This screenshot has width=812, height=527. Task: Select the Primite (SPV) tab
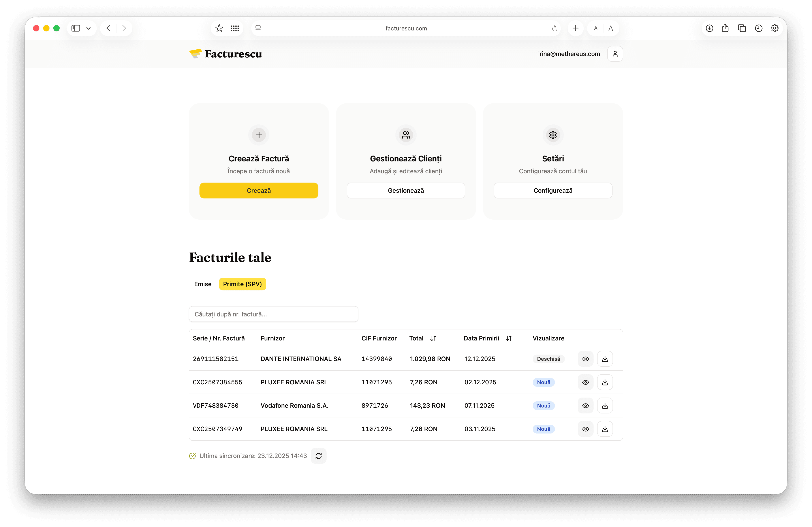coord(242,284)
